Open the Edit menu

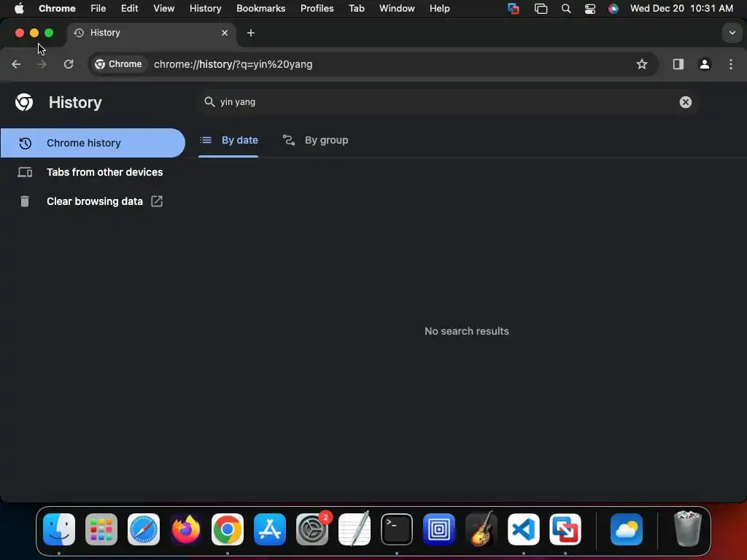click(129, 9)
